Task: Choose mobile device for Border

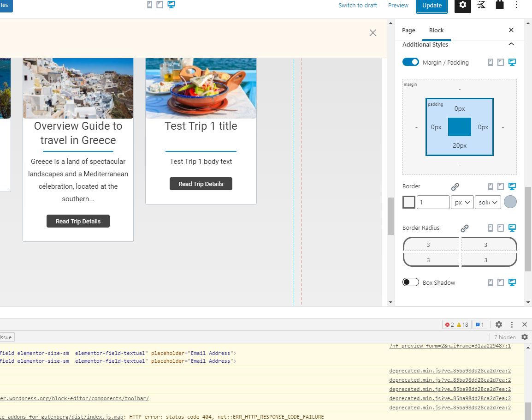Action: click(x=490, y=186)
